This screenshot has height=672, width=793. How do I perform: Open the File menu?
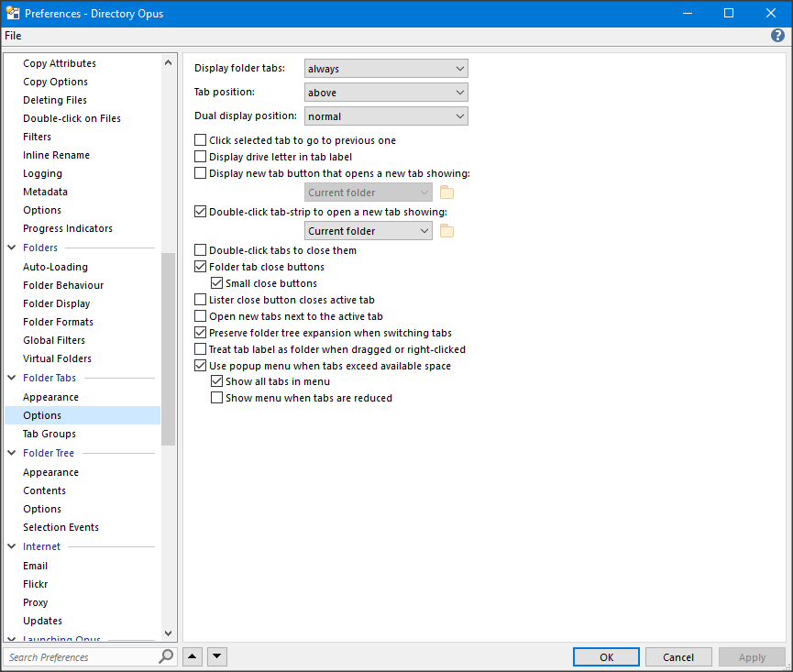coord(13,36)
